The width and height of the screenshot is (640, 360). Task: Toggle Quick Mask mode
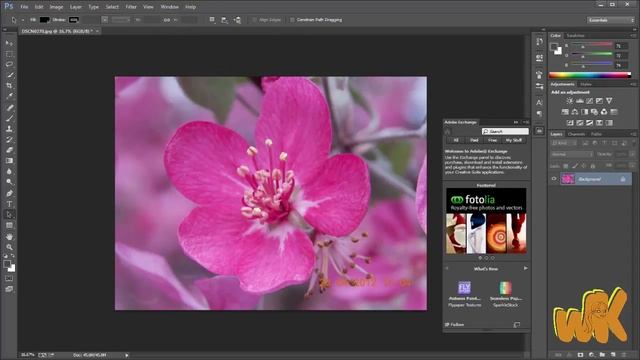tap(9, 278)
